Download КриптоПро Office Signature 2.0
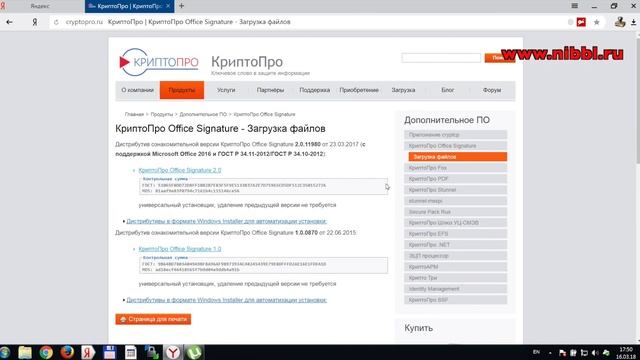The width and height of the screenshot is (640, 360). [x=180, y=170]
